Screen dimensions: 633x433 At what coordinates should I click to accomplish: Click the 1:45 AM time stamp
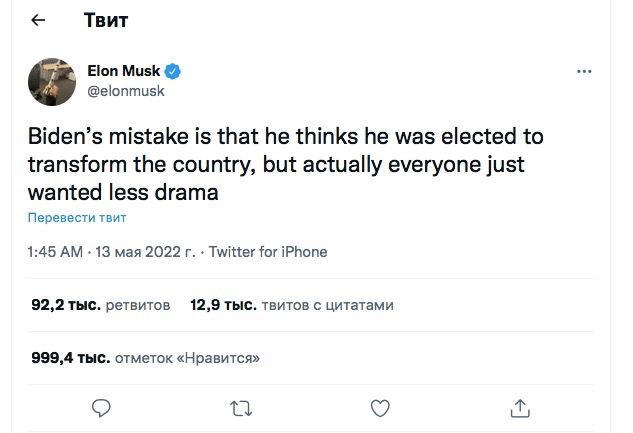click(x=54, y=252)
